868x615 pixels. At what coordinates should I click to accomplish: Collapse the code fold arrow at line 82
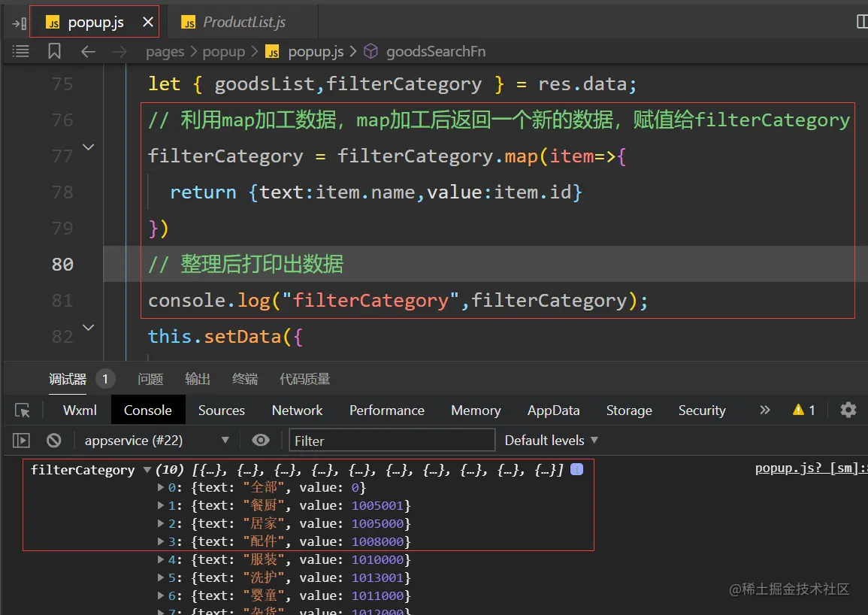[x=88, y=328]
